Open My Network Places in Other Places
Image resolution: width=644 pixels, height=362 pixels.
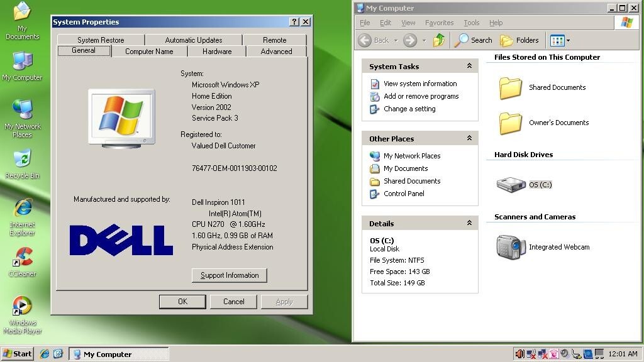412,156
